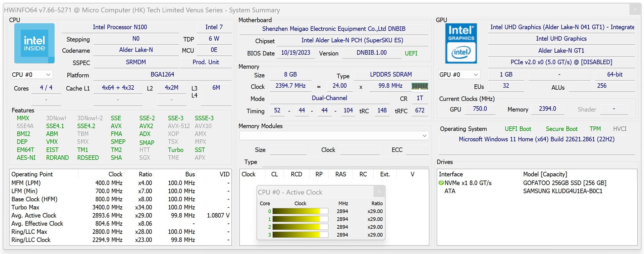Image resolution: width=644 pixels, height=254 pixels.
Task: Click the RDSEED feature flag
Action: [88, 158]
